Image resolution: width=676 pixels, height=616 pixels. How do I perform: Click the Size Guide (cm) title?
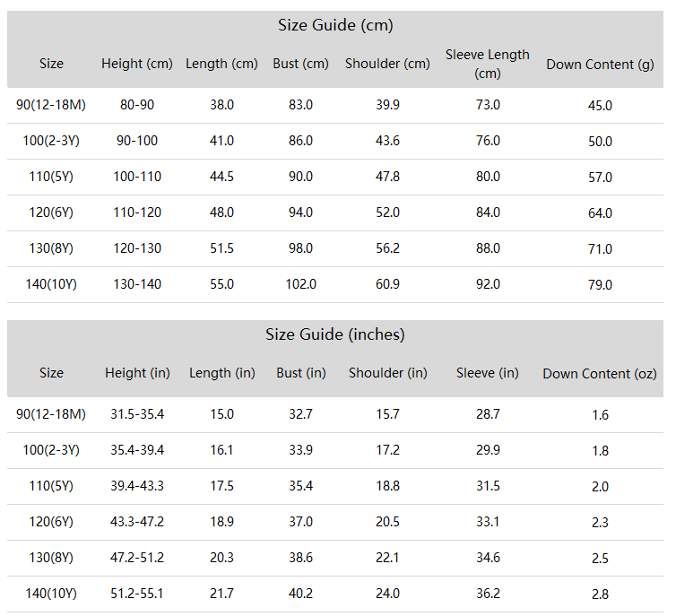[x=335, y=25]
